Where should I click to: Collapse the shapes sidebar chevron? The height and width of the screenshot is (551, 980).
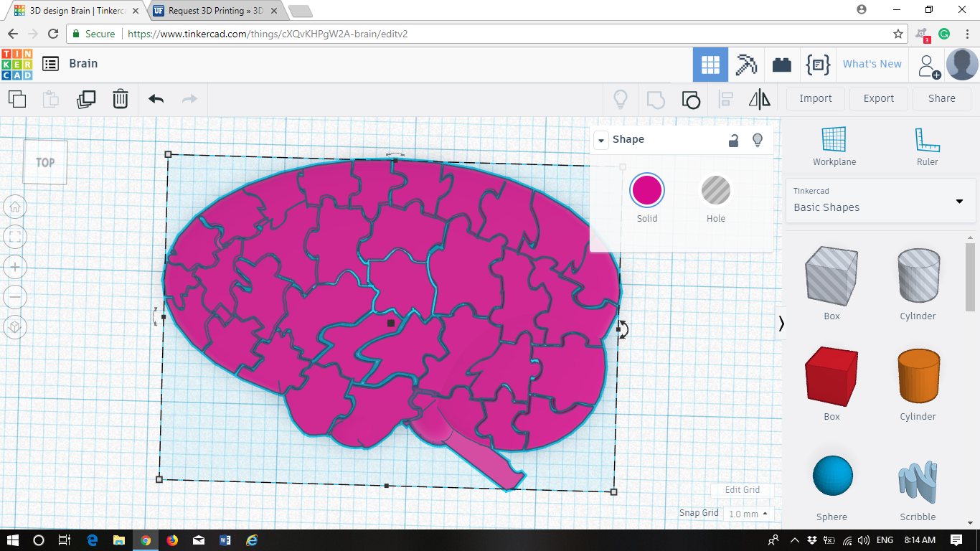(x=781, y=324)
